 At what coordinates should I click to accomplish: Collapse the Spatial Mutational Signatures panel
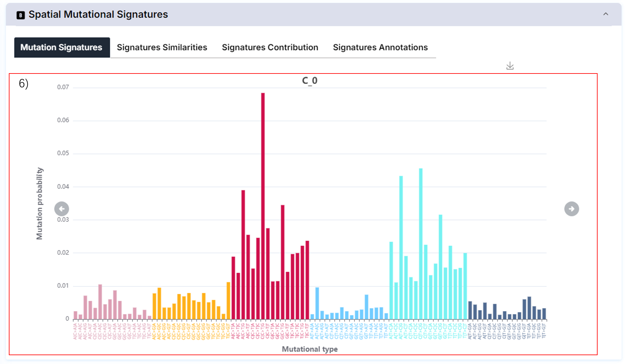coord(605,14)
